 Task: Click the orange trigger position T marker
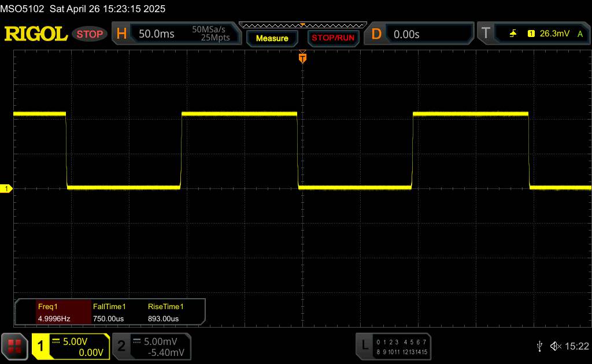302,58
